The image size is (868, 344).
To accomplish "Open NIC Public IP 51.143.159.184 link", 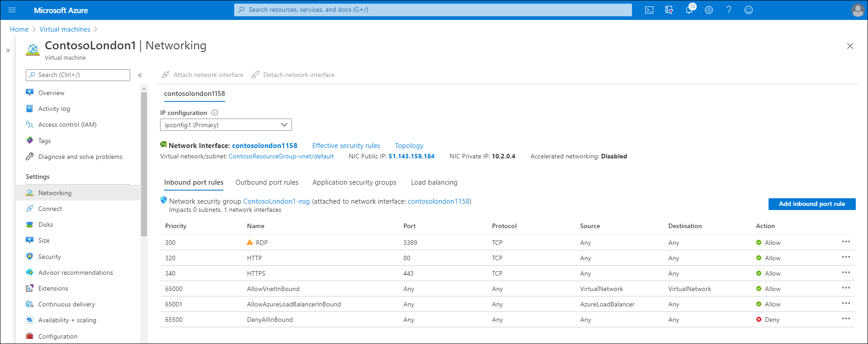I will point(411,157).
